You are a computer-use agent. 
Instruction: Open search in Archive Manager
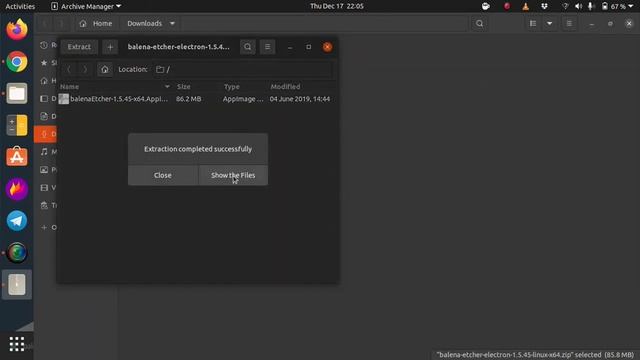pos(248,47)
